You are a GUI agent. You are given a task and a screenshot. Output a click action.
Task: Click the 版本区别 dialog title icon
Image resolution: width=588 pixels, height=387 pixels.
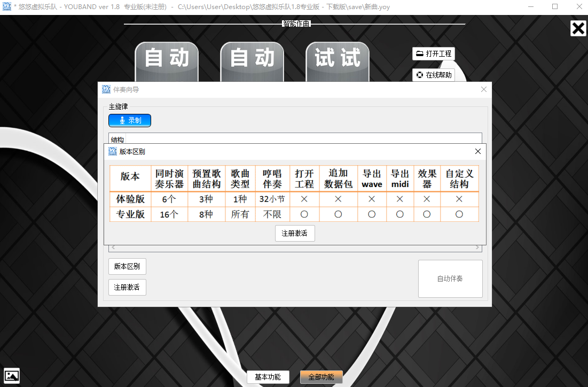(x=113, y=151)
